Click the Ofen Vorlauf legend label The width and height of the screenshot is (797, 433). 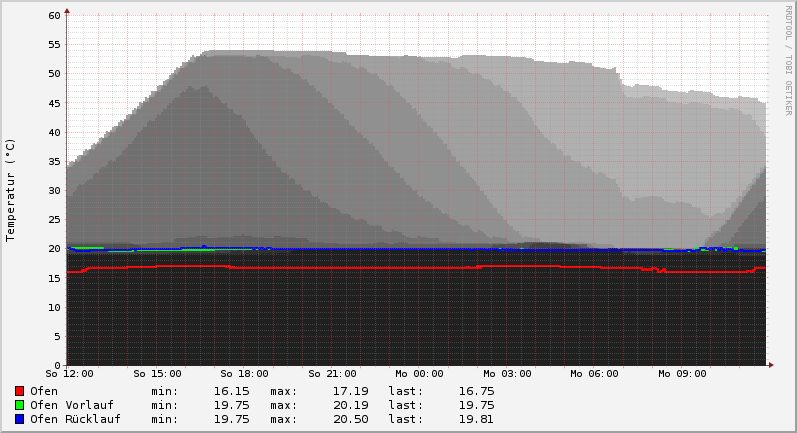pyautogui.click(x=71, y=405)
